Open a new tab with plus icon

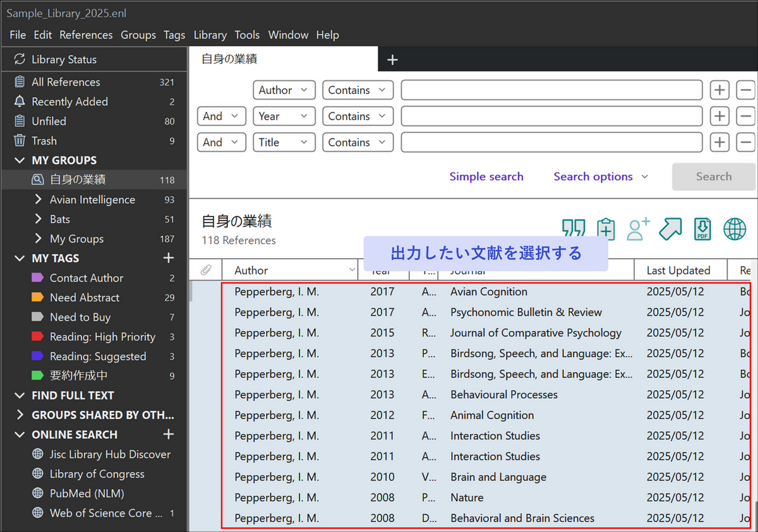pyautogui.click(x=392, y=60)
